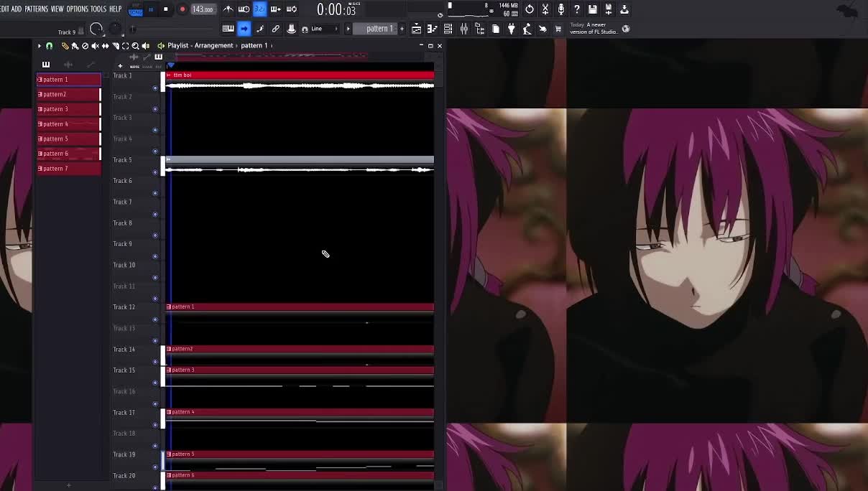The height and width of the screenshot is (491, 868).
Task: Open pattern 4 clip menu on Track 17
Action: tap(170, 412)
